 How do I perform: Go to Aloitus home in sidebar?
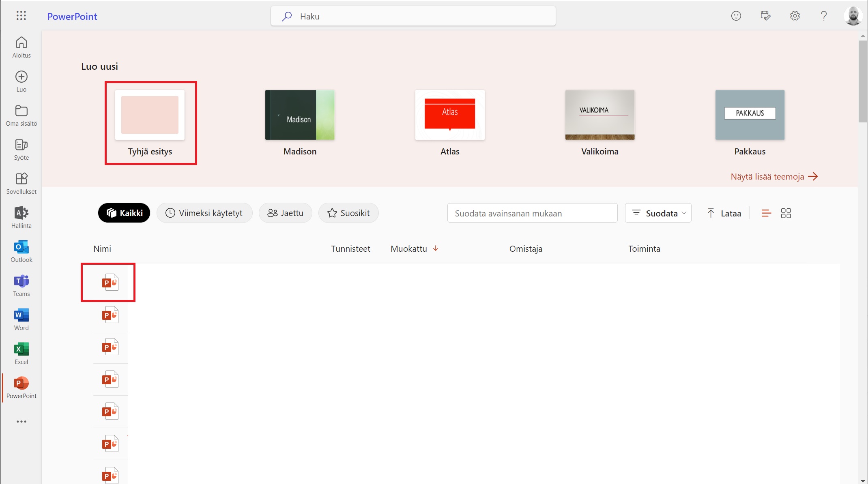click(21, 47)
